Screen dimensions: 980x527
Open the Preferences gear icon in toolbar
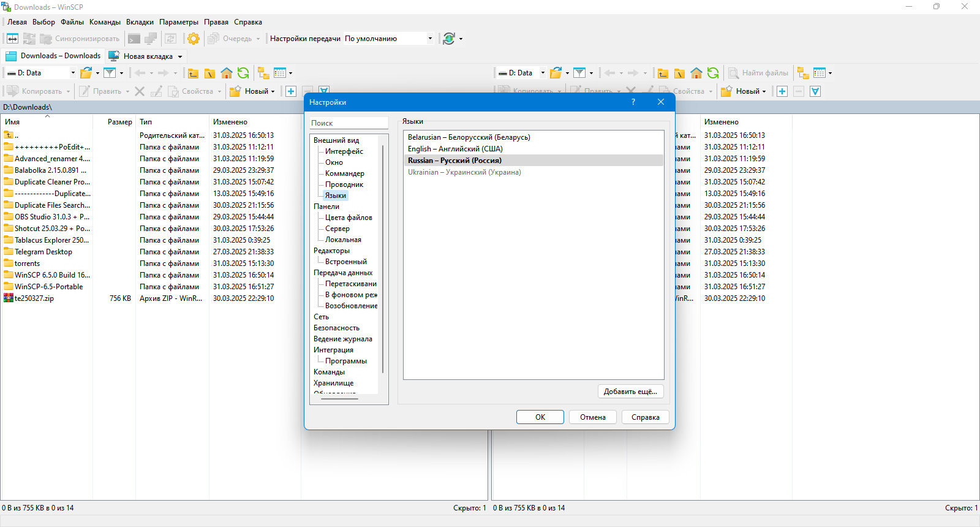[194, 39]
